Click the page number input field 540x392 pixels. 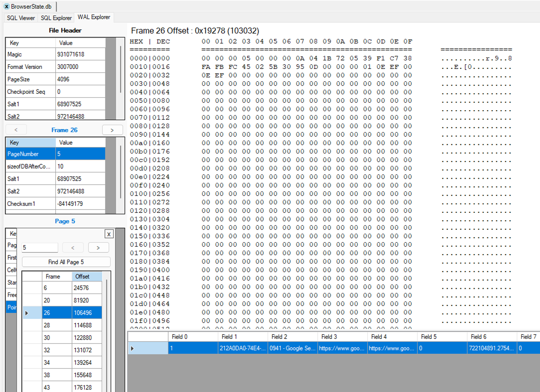coord(40,247)
